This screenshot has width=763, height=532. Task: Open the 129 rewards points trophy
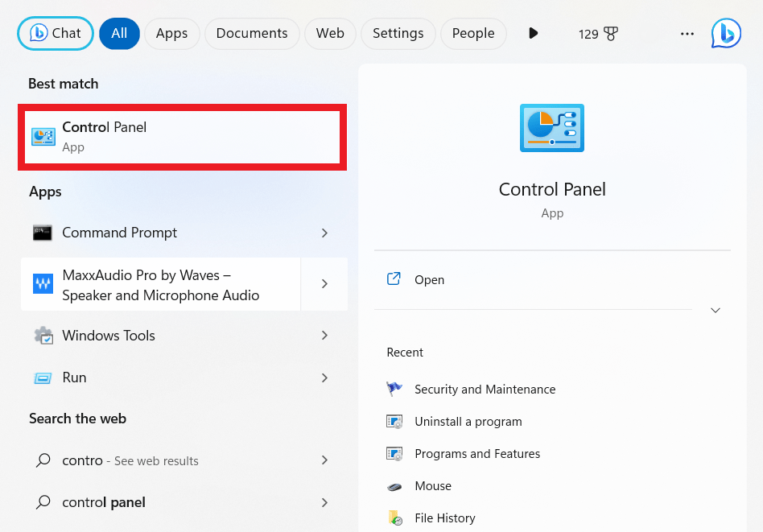(x=597, y=34)
